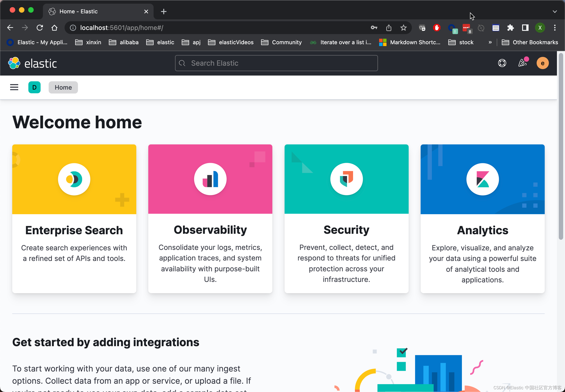The height and width of the screenshot is (392, 565).
Task: Expand the tab search dropdown arrow
Action: click(555, 12)
